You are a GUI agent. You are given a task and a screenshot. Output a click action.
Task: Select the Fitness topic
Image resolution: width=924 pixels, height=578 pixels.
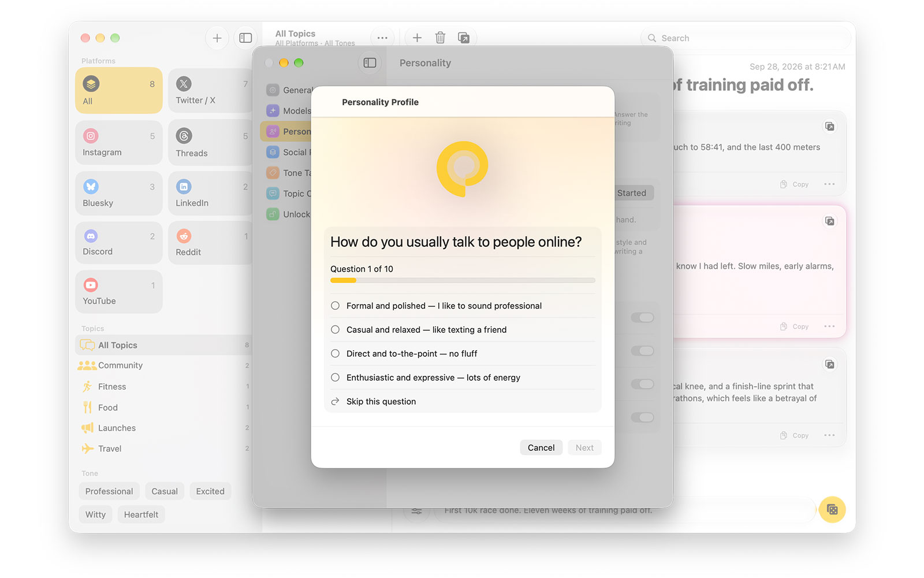click(x=164, y=387)
